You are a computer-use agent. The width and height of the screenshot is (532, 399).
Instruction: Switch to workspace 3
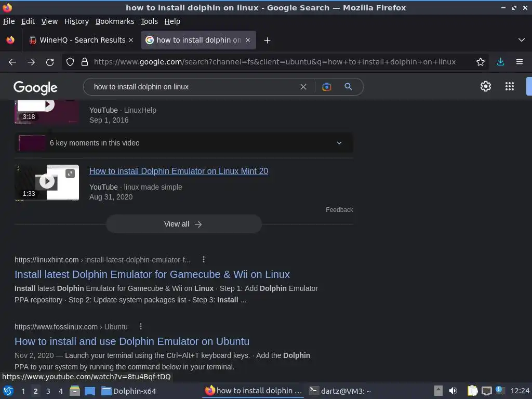[48, 391]
